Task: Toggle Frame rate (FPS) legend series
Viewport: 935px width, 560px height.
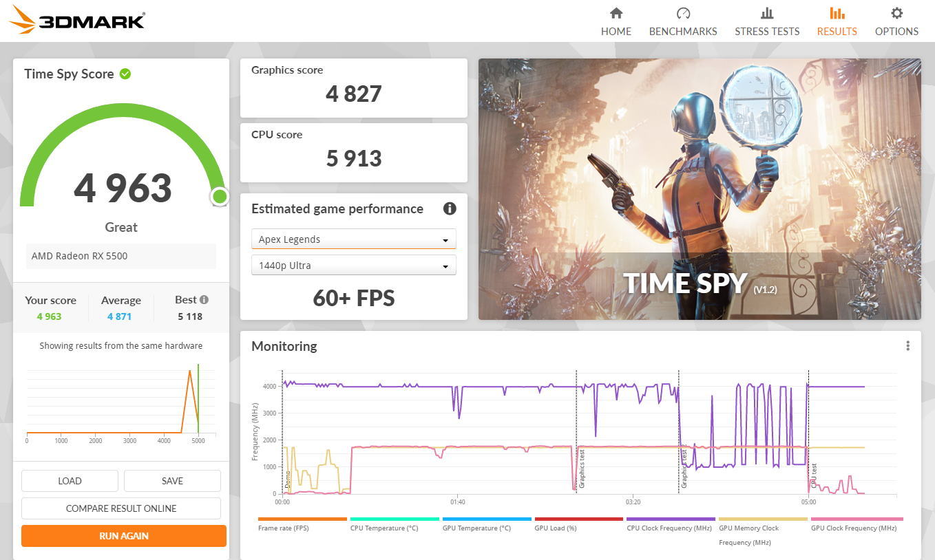Action: tap(302, 524)
